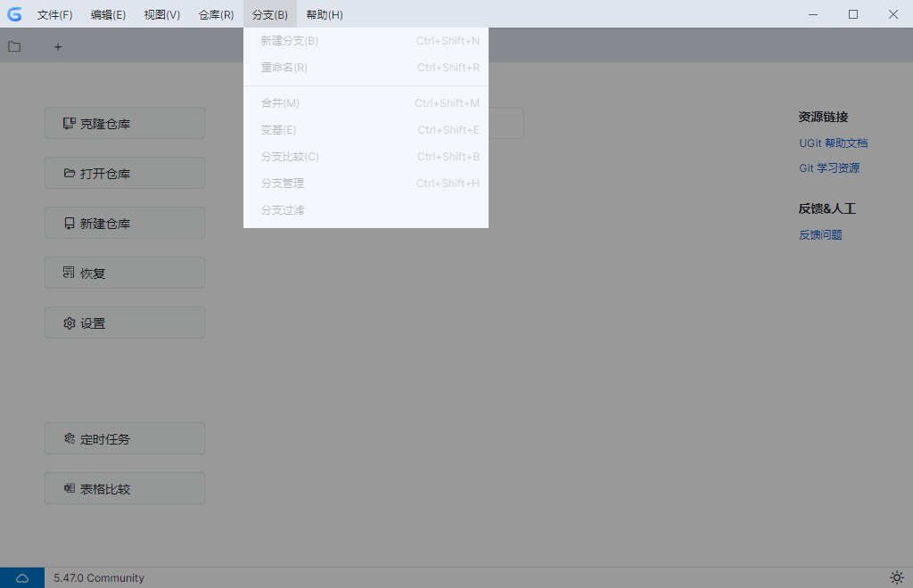Click the cloud icon in the status bar
Viewport: 913px width, 588px height.
pyautogui.click(x=22, y=578)
